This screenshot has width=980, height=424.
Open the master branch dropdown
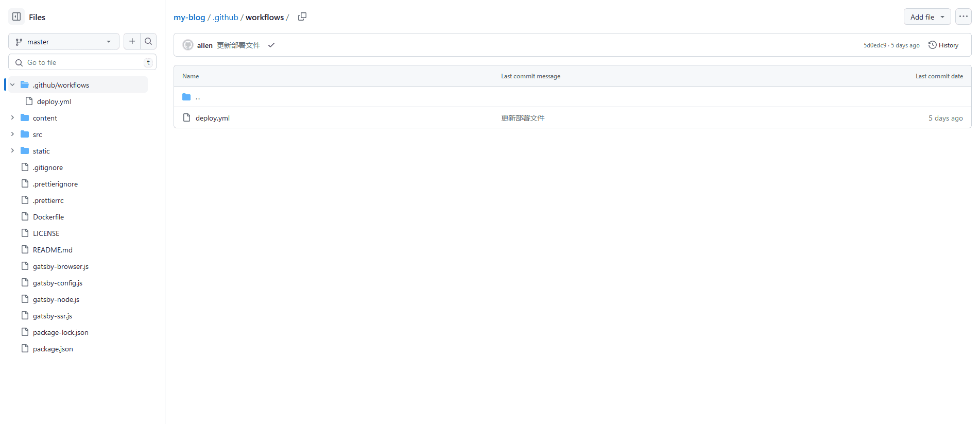[63, 42]
